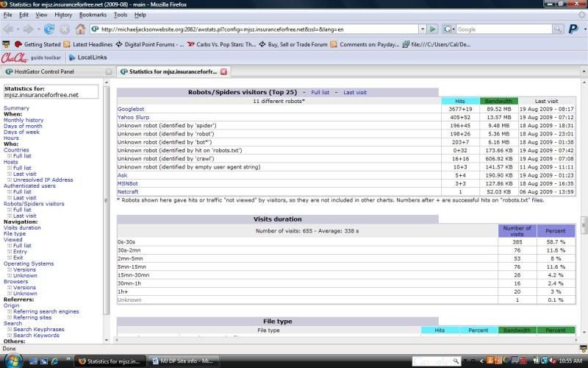Click the browser Forward arrow button

[x=28, y=29]
